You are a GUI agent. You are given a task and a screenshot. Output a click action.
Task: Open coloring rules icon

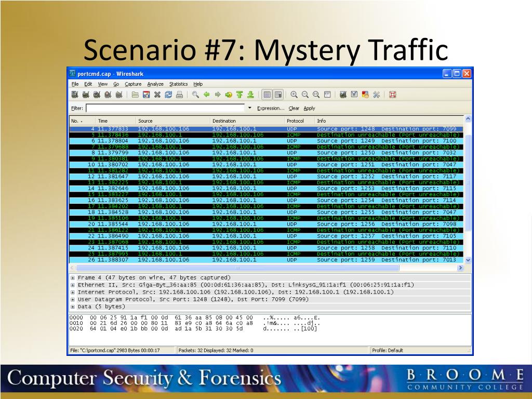pos(365,95)
